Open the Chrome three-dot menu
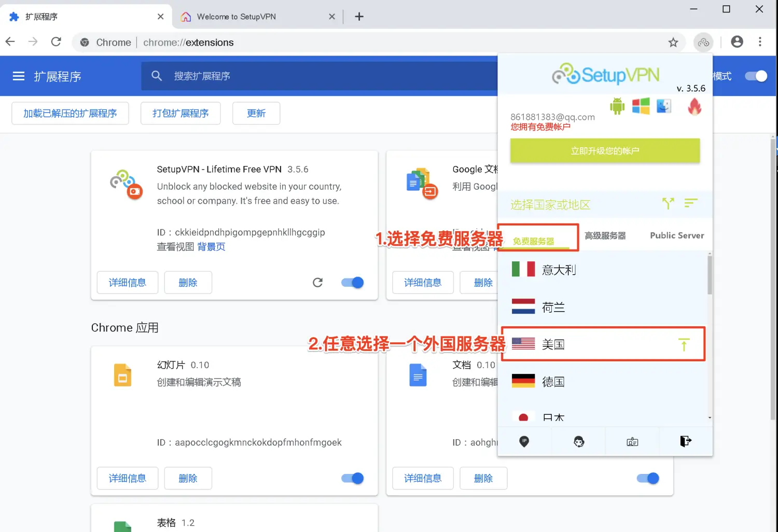The image size is (778, 532). (x=760, y=42)
